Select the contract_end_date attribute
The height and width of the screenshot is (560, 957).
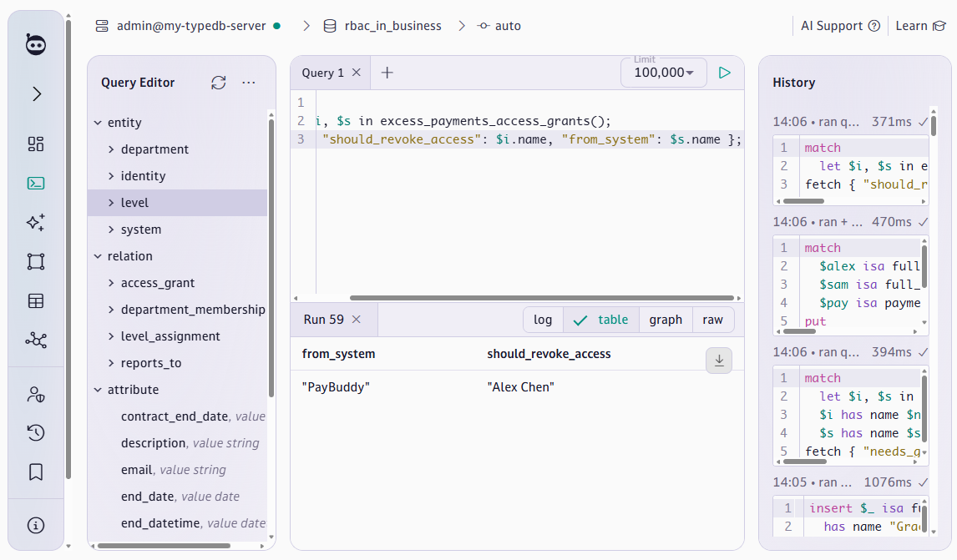pyautogui.click(x=178, y=416)
